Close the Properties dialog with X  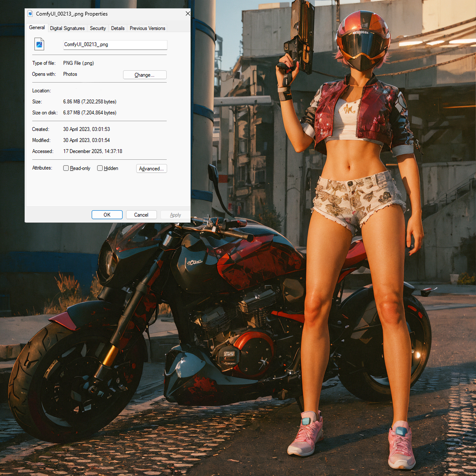coord(188,13)
